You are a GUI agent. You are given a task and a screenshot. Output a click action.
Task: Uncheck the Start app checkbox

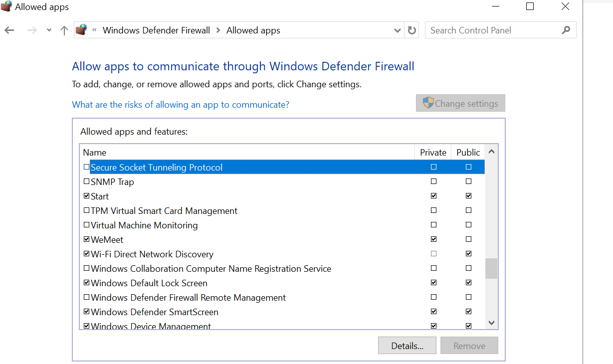click(x=87, y=196)
